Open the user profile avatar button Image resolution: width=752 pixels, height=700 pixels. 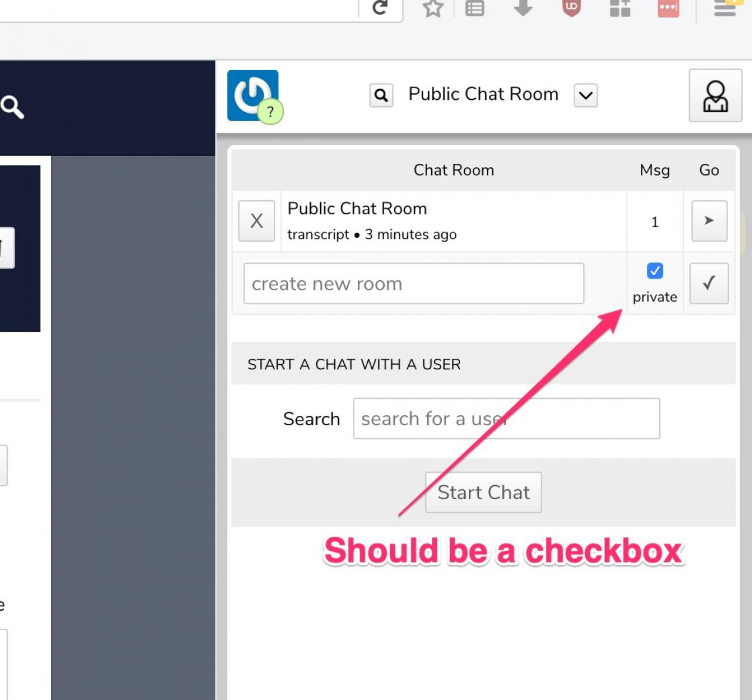tap(716, 95)
